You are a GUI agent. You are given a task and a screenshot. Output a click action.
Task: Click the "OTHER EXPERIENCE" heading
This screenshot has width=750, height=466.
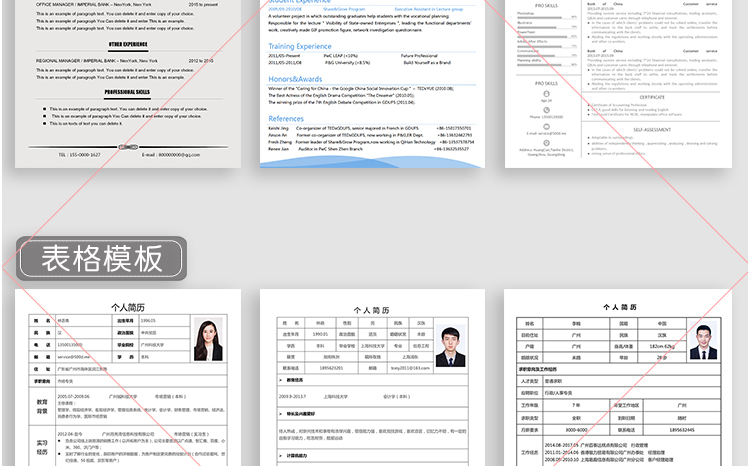pyautogui.click(x=128, y=44)
